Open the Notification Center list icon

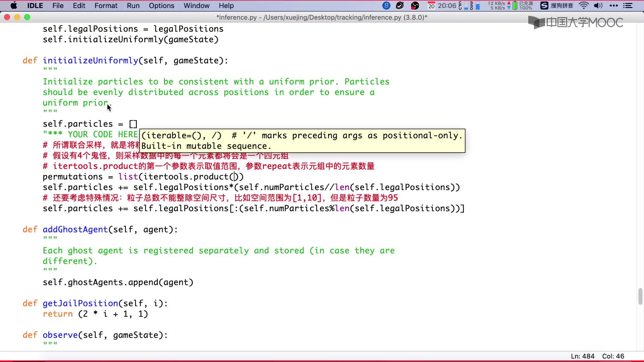click(x=628, y=6)
